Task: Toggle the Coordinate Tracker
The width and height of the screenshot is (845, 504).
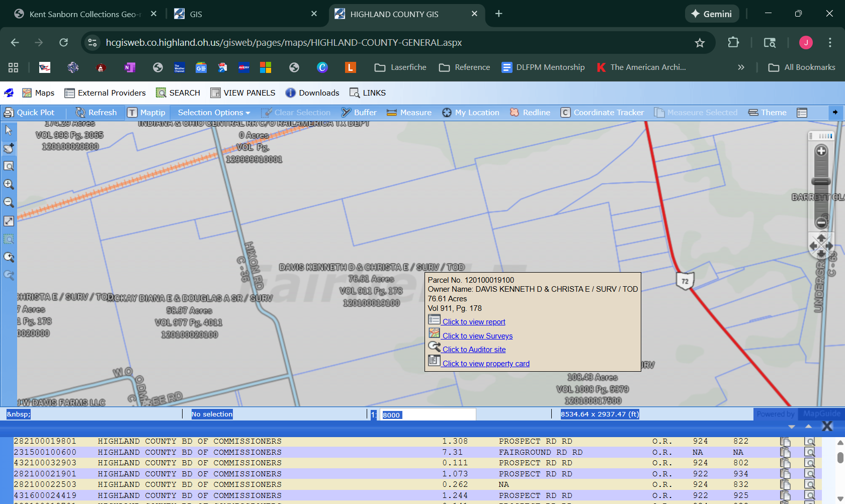Action: click(602, 113)
